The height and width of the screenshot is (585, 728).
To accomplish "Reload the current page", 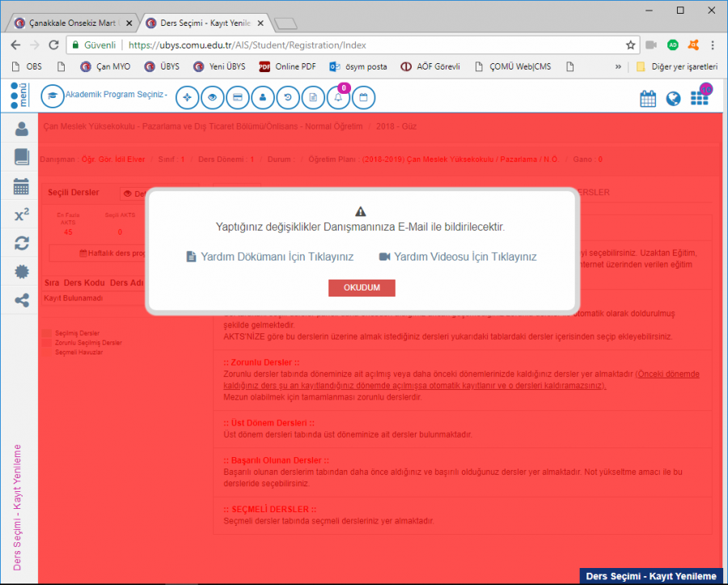I will coord(54,45).
